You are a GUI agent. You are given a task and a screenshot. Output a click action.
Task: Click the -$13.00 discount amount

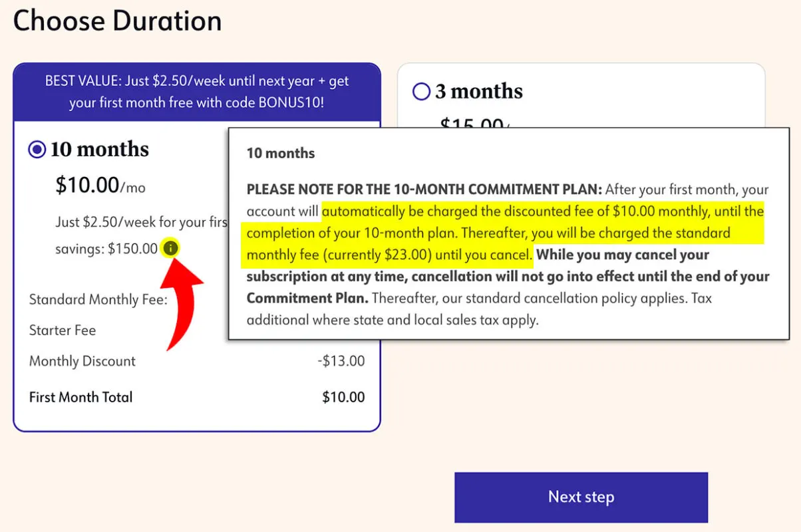pos(341,361)
